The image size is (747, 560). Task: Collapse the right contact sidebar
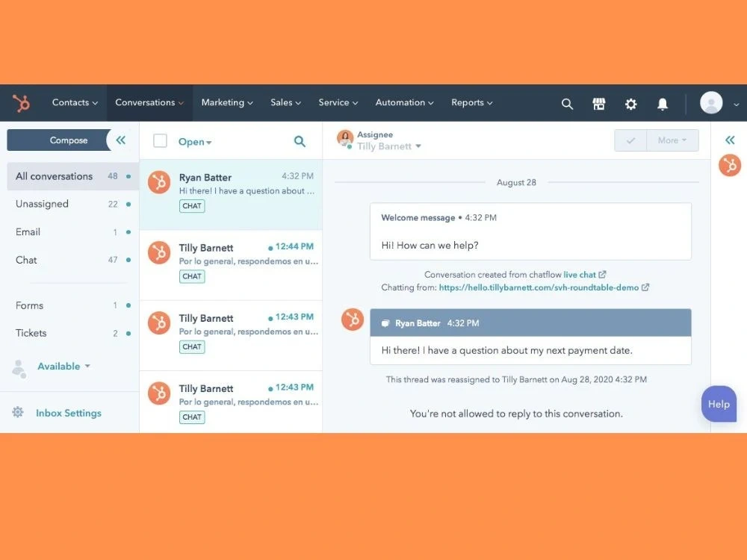coord(730,140)
